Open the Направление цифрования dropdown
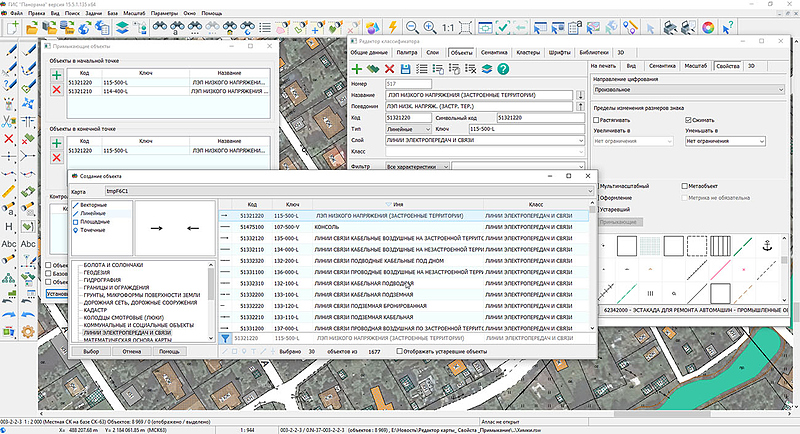Screen dimensions: 800x434 click(x=692, y=88)
